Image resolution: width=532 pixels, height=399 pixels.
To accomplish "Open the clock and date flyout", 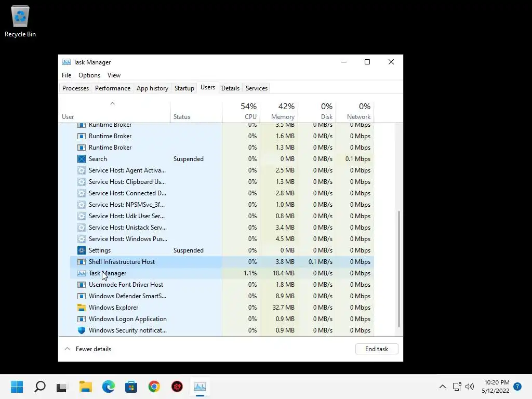I will 495,387.
